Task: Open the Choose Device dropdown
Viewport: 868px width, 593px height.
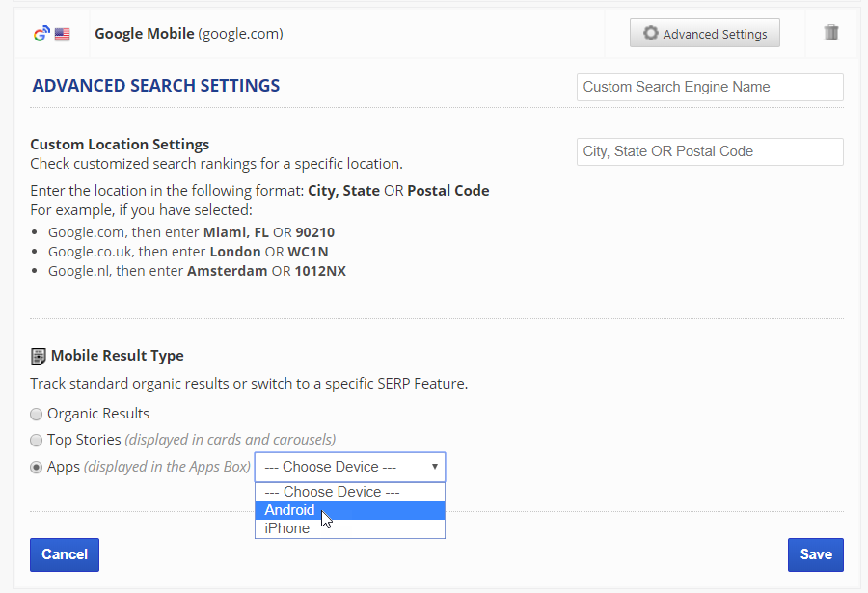Action: [x=349, y=467]
